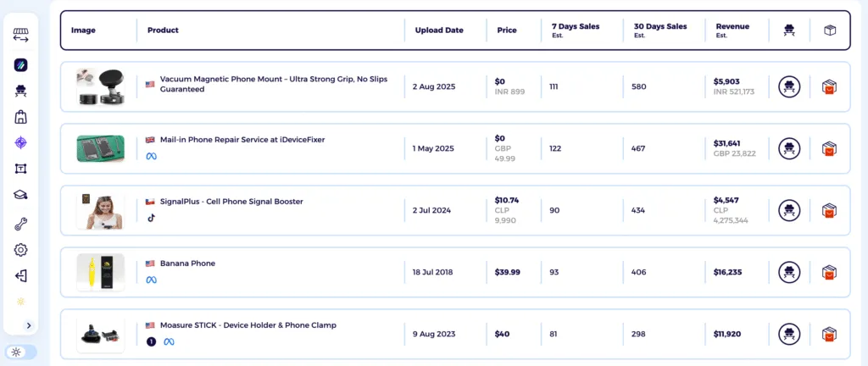868x366 pixels.
Task: Click the spy hat icon in sidebar
Action: (x=21, y=90)
